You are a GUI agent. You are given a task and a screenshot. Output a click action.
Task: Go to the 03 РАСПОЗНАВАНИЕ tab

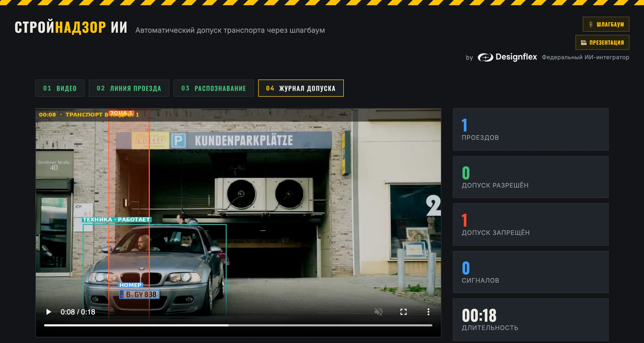[214, 88]
